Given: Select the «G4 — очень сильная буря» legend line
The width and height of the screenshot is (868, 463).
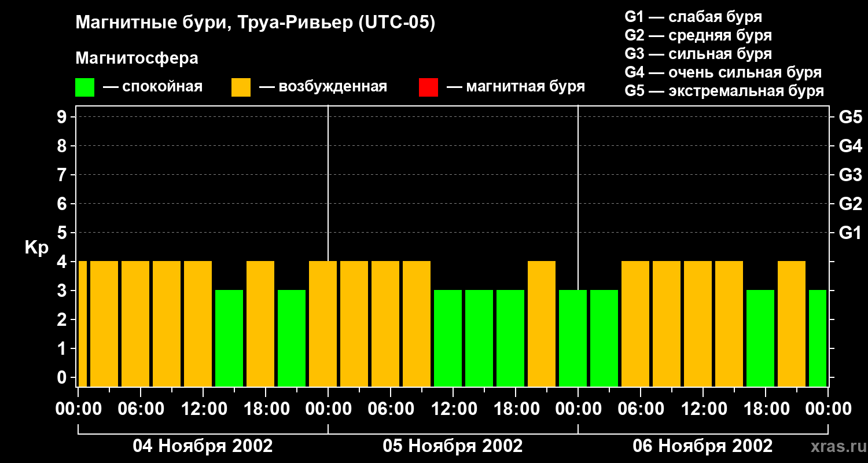Looking at the screenshot, I should click(723, 72).
